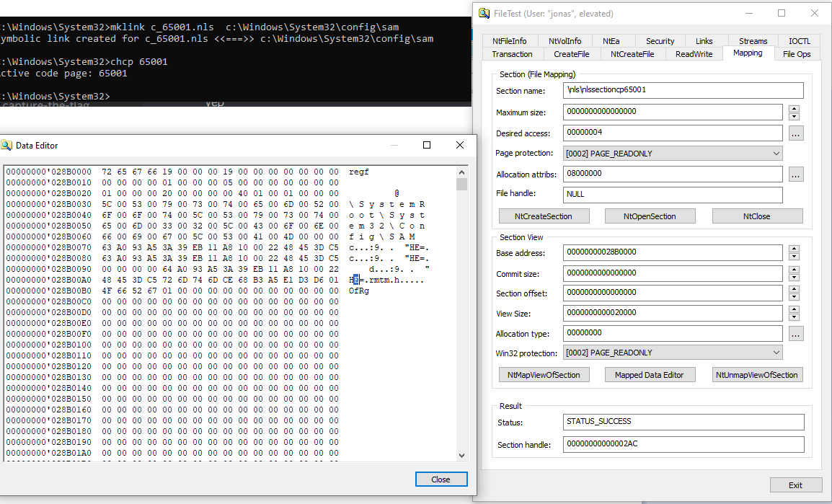Click the NtOpenSection button

(x=650, y=216)
